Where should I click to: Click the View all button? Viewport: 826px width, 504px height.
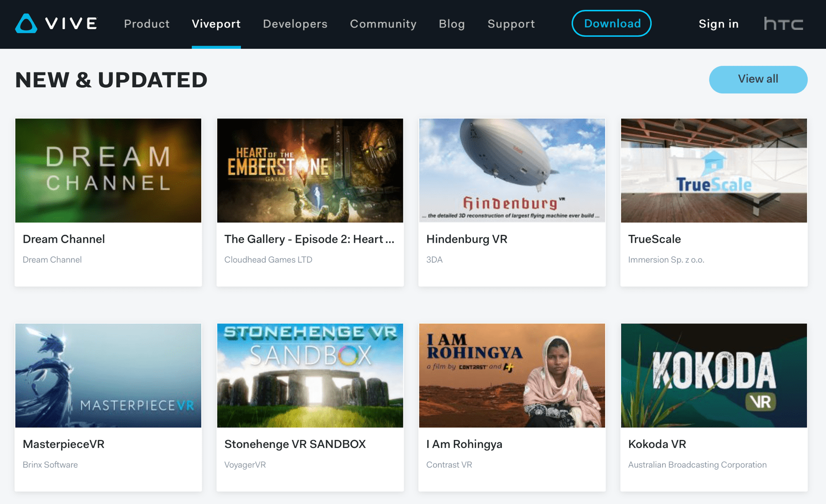pyautogui.click(x=758, y=79)
